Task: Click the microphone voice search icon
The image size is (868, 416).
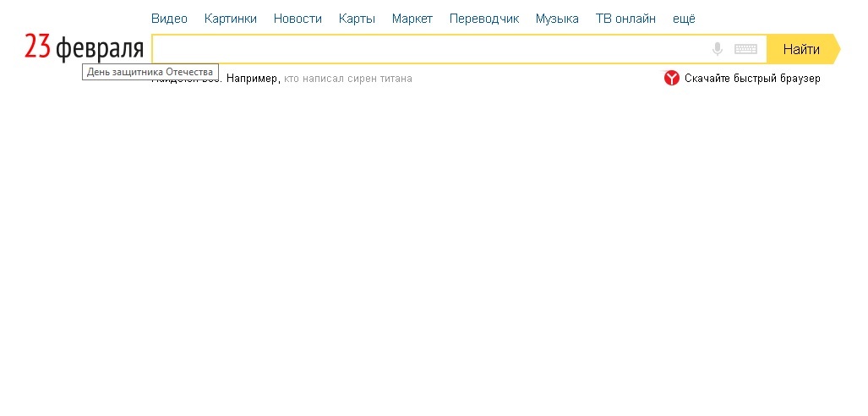Action: pos(718,49)
